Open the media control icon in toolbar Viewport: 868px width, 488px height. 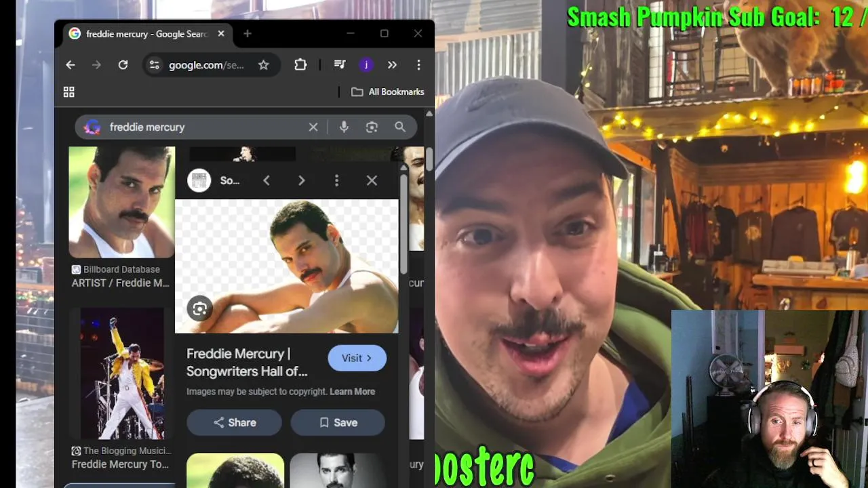pos(340,65)
